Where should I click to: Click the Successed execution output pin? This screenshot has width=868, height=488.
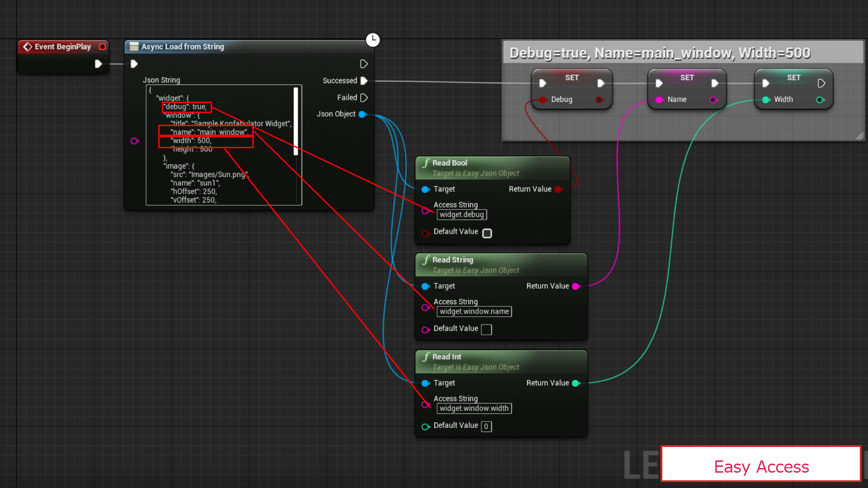point(364,80)
